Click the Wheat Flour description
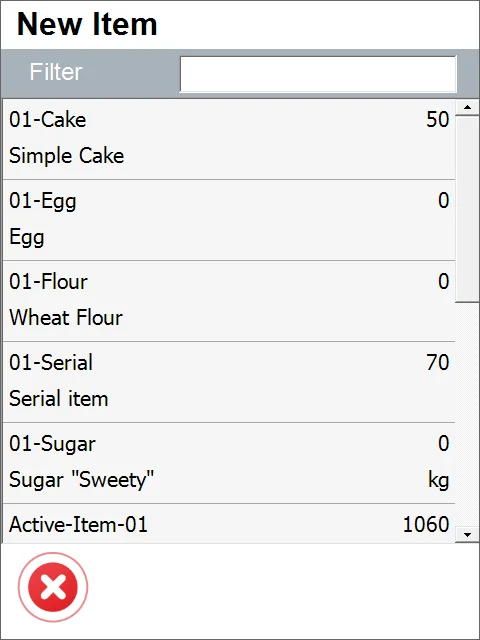The width and height of the screenshot is (480, 640). click(66, 318)
